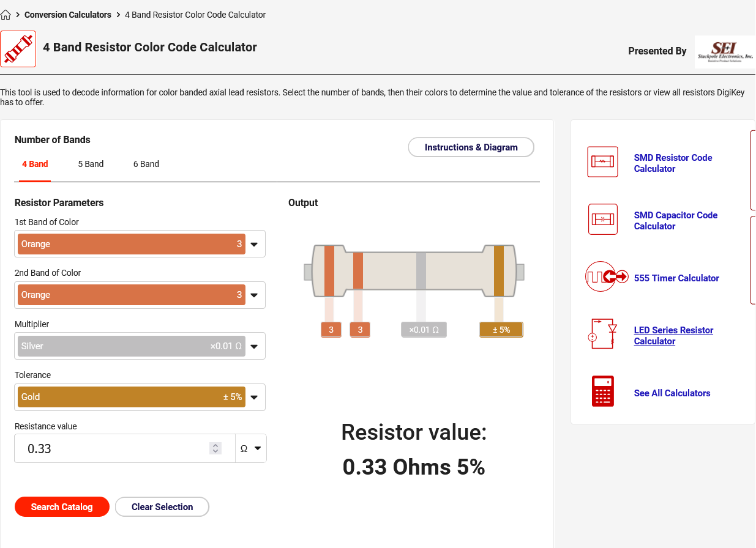Click the SMD Resistor Code Calculator icon
The image size is (756, 548).
tap(602, 162)
